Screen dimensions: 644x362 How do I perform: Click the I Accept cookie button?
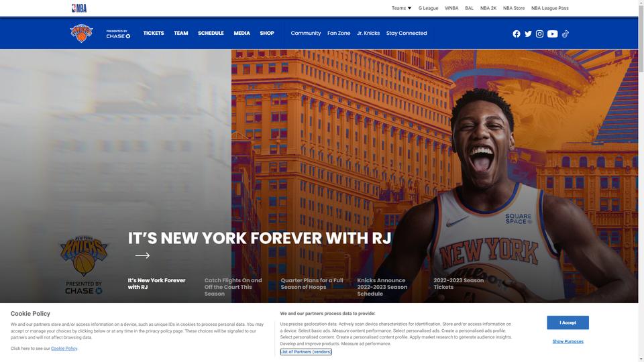click(568, 322)
